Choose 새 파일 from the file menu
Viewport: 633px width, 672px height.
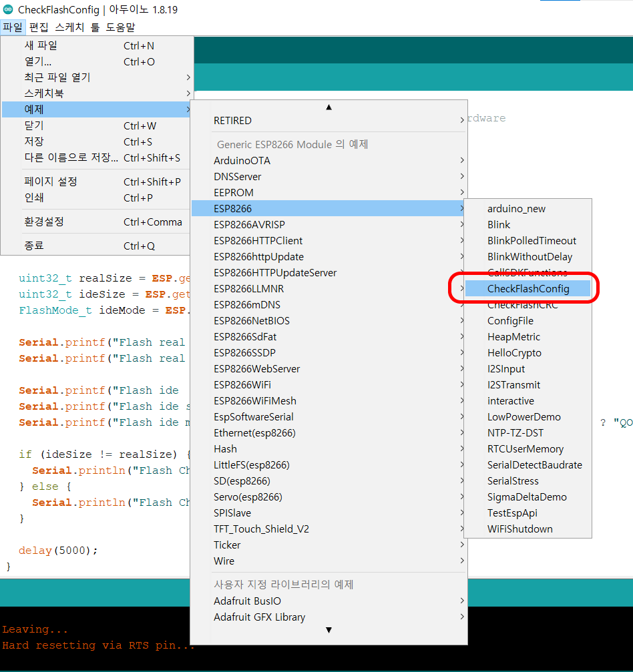click(97, 45)
